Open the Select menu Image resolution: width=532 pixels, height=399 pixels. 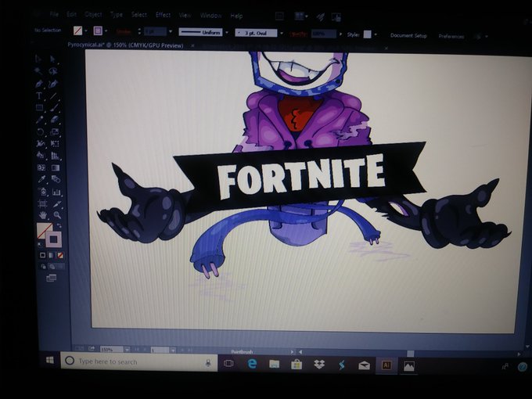(139, 15)
